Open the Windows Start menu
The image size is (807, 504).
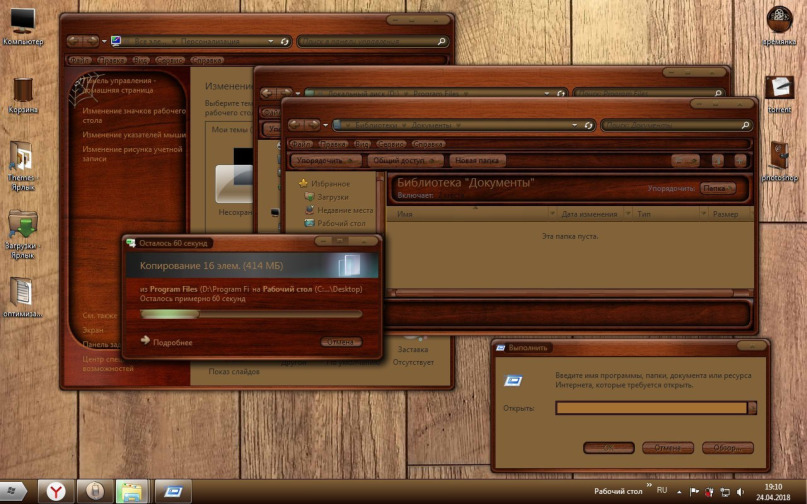pos(11,491)
